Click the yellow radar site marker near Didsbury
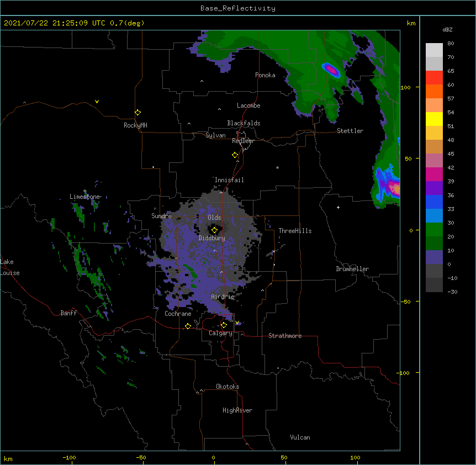 [214, 230]
